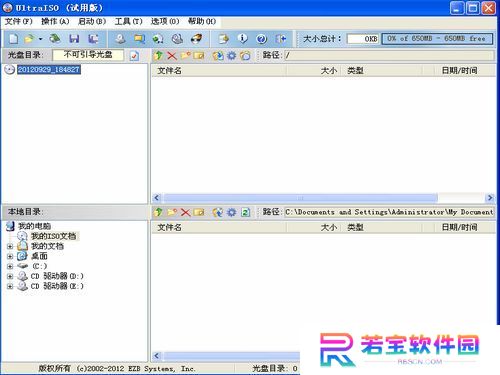The height and width of the screenshot is (375, 500).
Task: Click the Convert image format icon
Action: pyautogui.click(x=158, y=39)
